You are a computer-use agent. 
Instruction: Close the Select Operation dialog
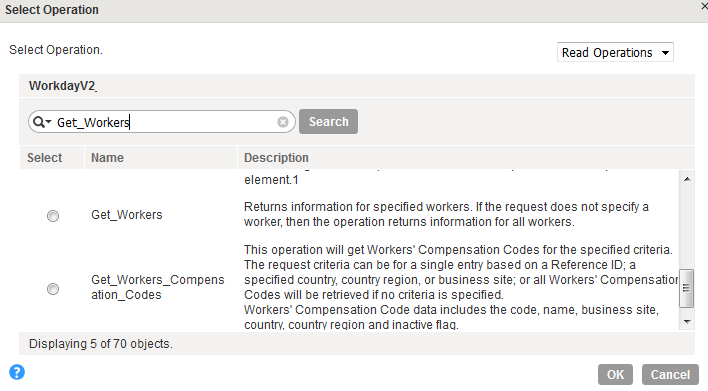[704, 6]
